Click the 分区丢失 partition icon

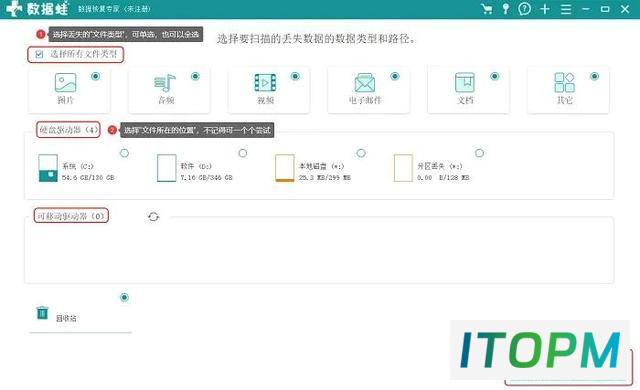pyautogui.click(x=403, y=168)
